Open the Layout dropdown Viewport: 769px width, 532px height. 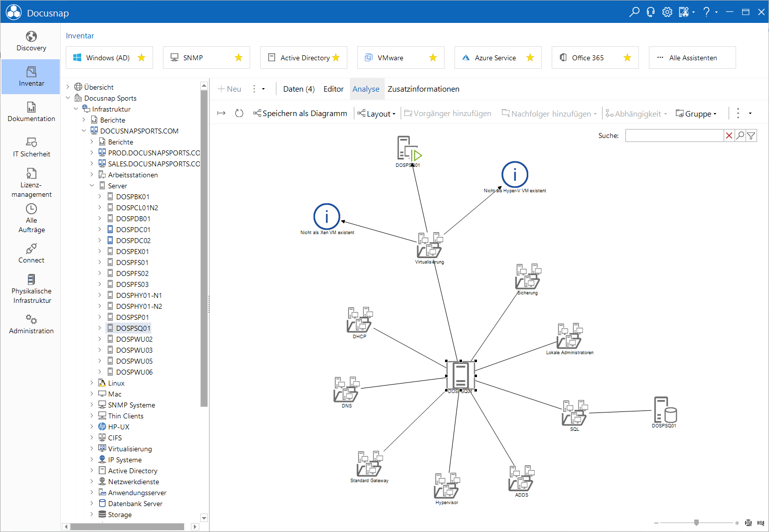(x=377, y=114)
